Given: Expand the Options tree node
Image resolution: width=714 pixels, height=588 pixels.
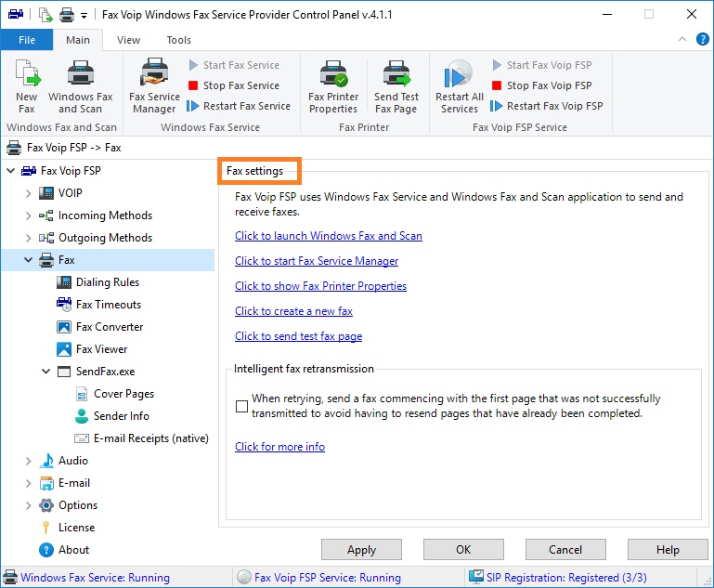Looking at the screenshot, I should [28, 505].
